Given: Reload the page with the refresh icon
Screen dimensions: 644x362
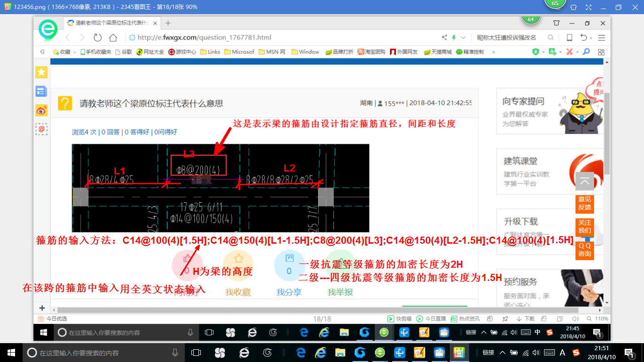Looking at the screenshot, I should point(98,38).
